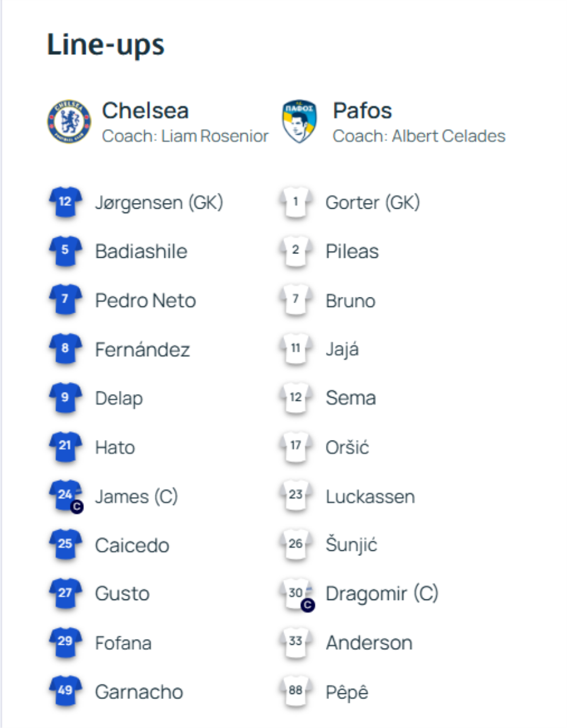Select Pafos player Anderson
This screenshot has width=567, height=728.
369,643
